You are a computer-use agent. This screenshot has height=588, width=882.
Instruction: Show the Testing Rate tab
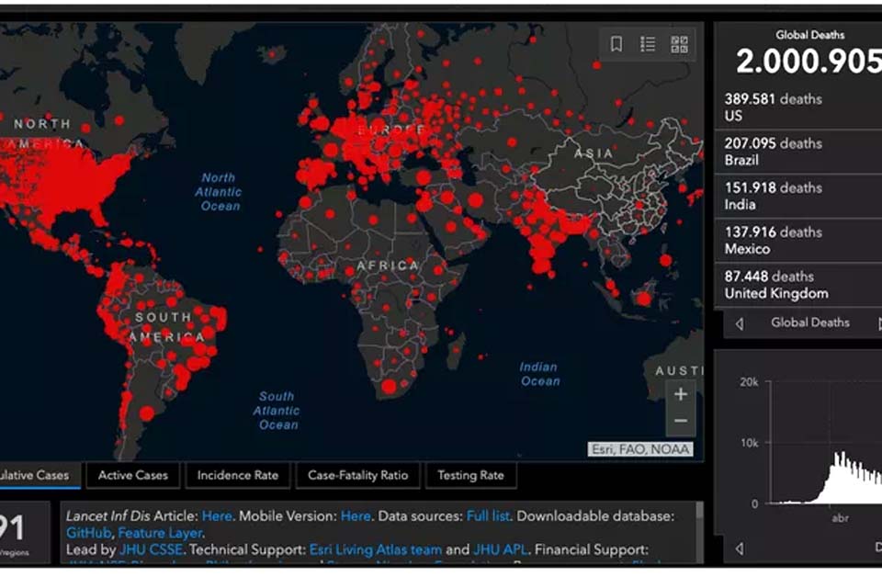tap(470, 475)
